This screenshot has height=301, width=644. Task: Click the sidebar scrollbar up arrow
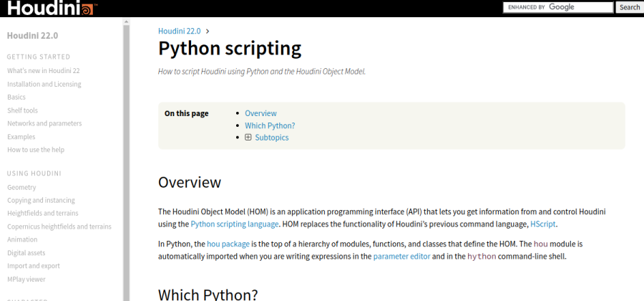point(126,21)
